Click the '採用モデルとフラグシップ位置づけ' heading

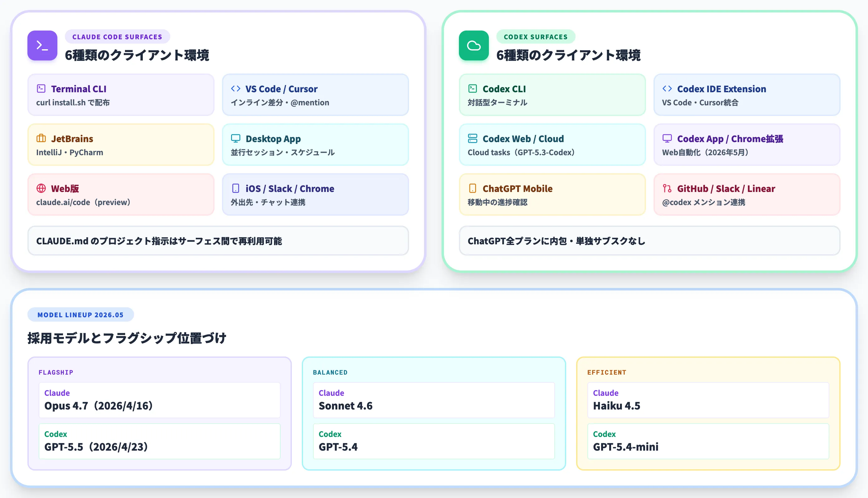tap(127, 338)
